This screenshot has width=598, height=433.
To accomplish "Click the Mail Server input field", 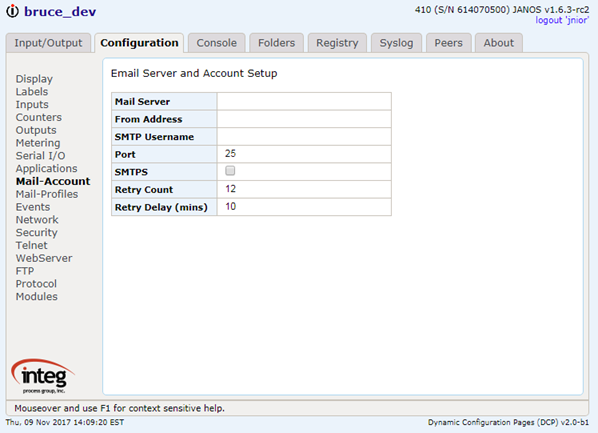I will coord(304,101).
